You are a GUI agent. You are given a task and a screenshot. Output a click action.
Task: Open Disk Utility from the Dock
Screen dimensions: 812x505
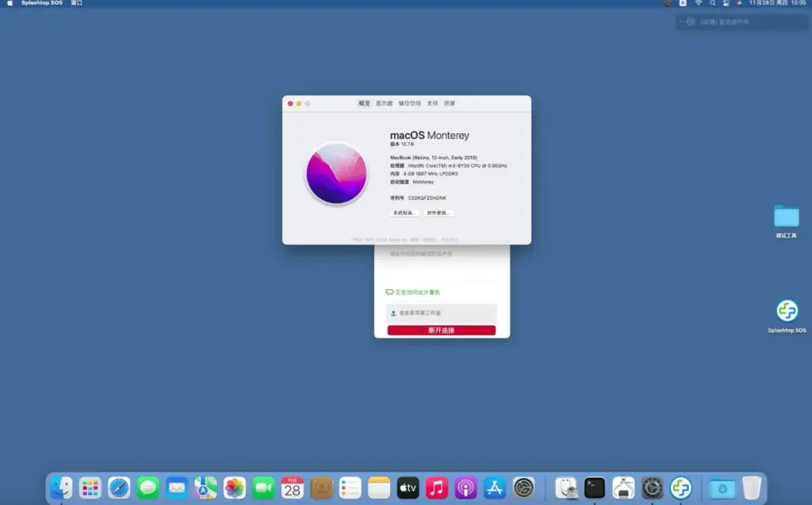click(565, 488)
